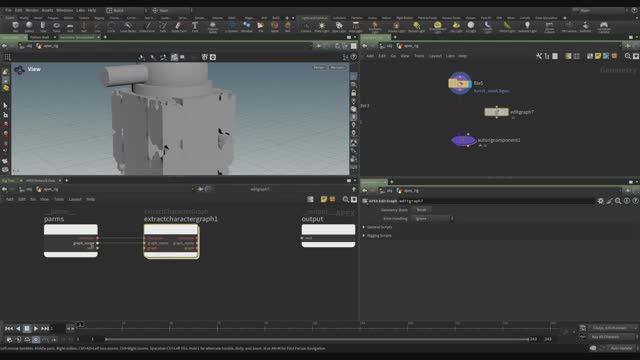
Task: Go back in the viewport path bar
Action: (x=4, y=46)
